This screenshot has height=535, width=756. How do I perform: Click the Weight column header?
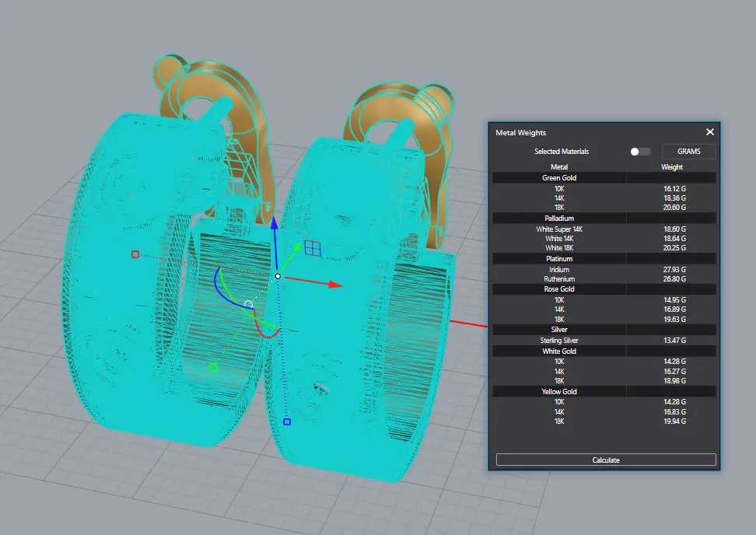pyautogui.click(x=672, y=166)
